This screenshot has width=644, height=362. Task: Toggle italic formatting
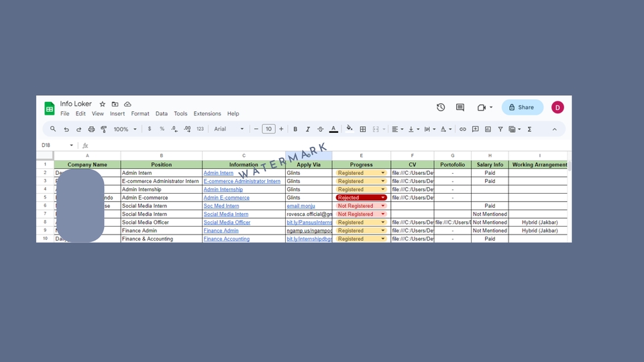[308, 129]
